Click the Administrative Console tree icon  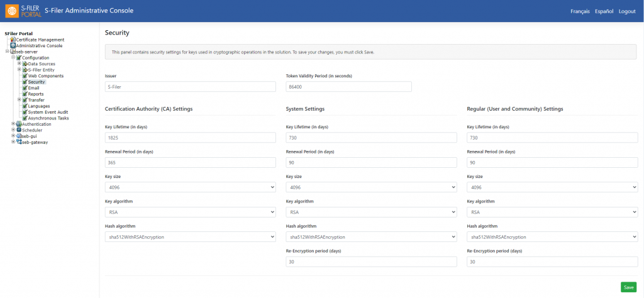(13, 45)
